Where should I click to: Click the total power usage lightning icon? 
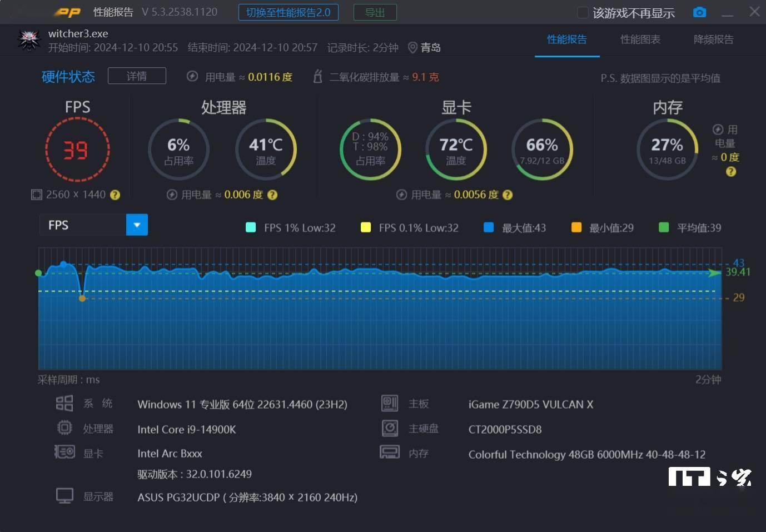tap(192, 77)
